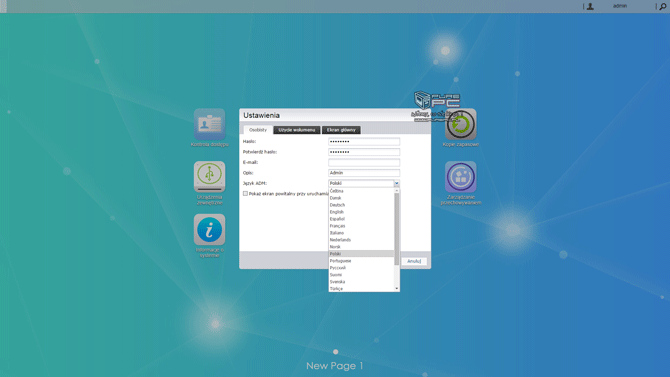Click the search magnifier icon in top bar
This screenshot has width=670, height=377.
pyautogui.click(x=663, y=6)
